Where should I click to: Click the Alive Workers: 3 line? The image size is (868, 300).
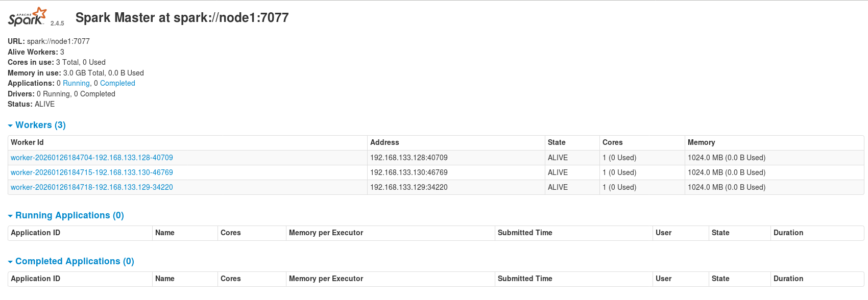[36, 52]
